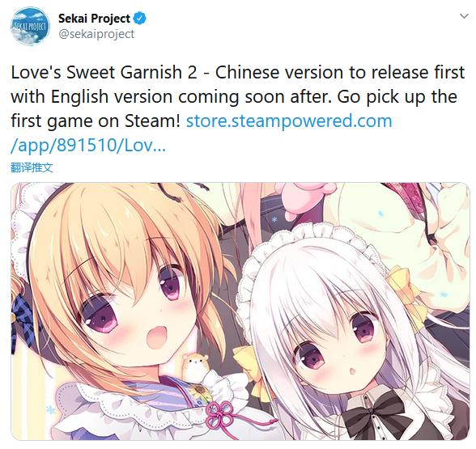The width and height of the screenshot is (476, 449).
Task: Open the Sekai Project display name
Action: coord(94,18)
